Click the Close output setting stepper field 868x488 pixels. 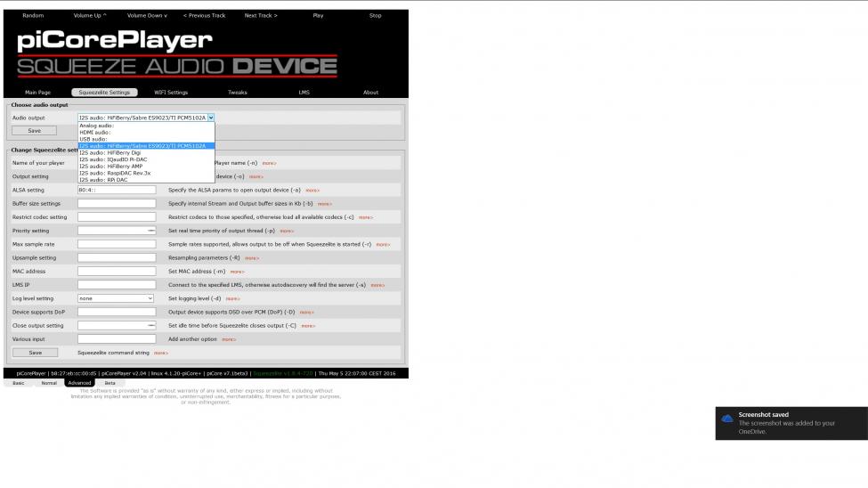tap(117, 326)
